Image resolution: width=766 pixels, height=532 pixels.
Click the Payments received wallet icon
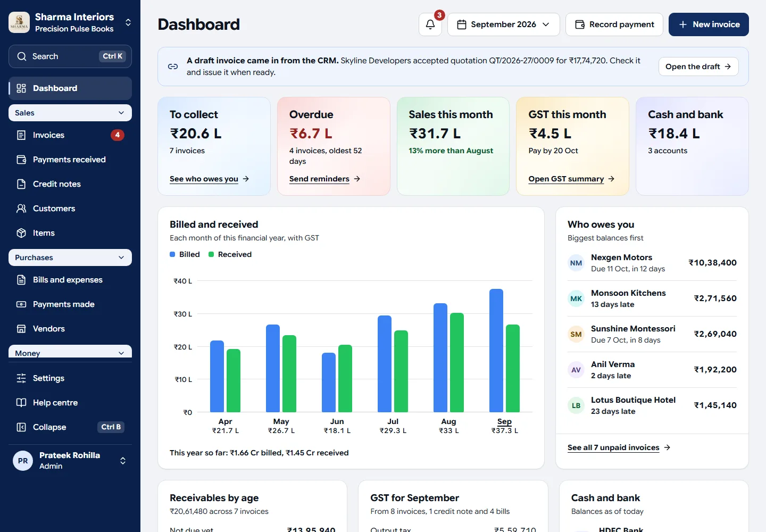[21, 160]
